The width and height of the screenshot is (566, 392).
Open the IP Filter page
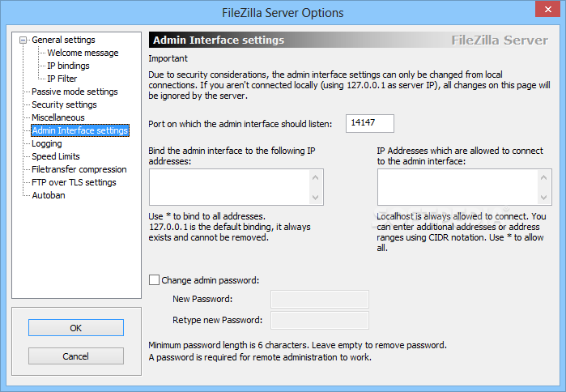coord(62,79)
